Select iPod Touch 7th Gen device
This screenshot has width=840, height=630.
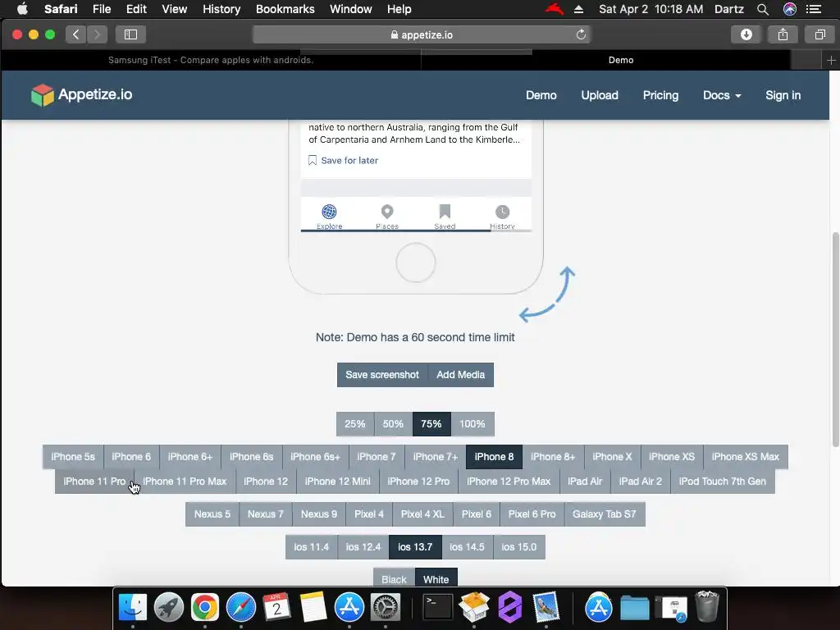click(722, 481)
